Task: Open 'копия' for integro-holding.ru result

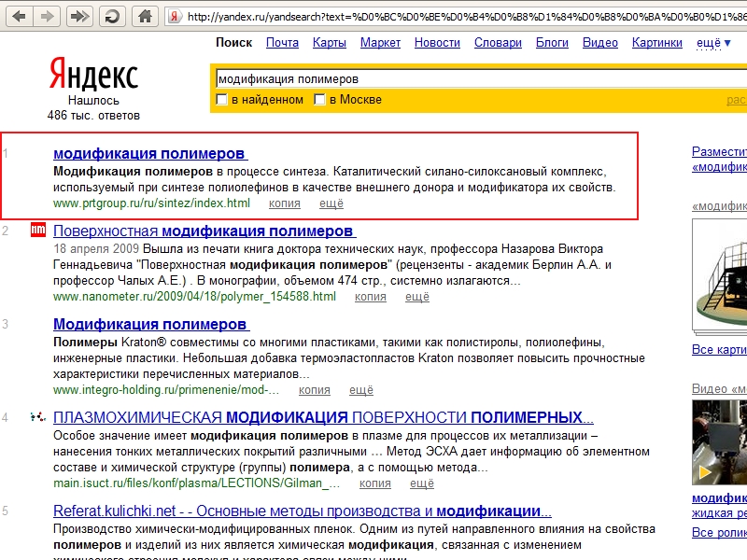Action: (x=315, y=390)
